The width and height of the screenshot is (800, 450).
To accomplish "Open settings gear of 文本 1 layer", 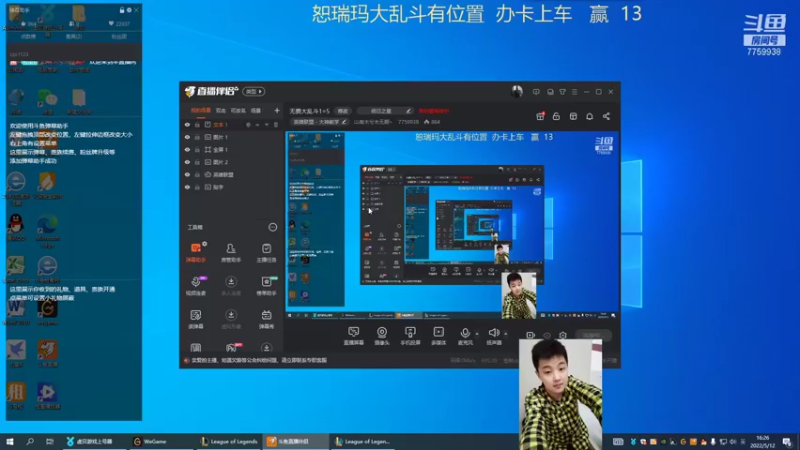I will point(248,124).
